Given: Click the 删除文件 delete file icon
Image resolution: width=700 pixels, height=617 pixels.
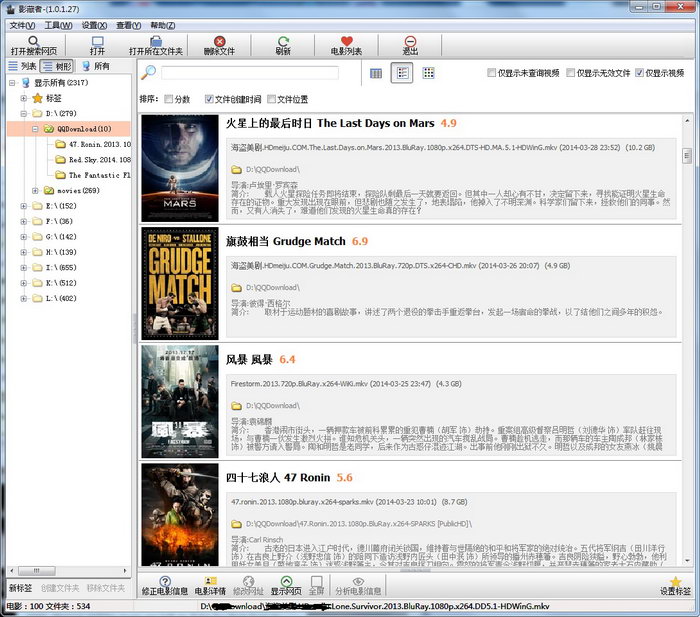Looking at the screenshot, I should [219, 43].
